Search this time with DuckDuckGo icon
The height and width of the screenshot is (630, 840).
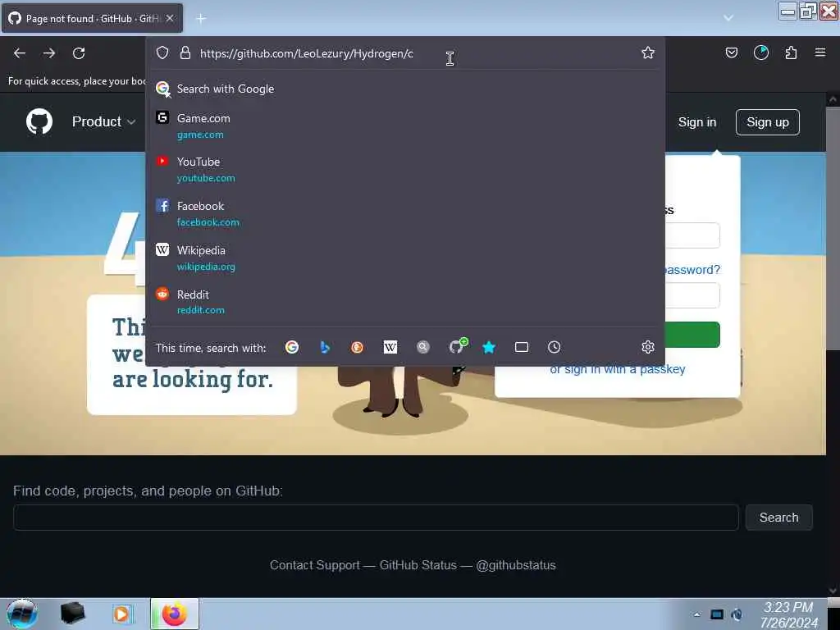pos(358,347)
